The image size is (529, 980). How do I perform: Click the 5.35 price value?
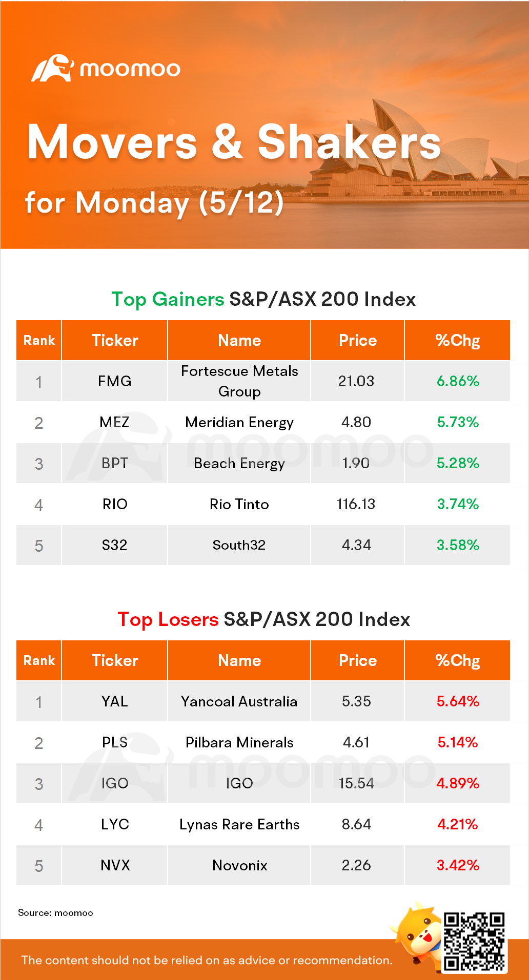[x=356, y=701]
